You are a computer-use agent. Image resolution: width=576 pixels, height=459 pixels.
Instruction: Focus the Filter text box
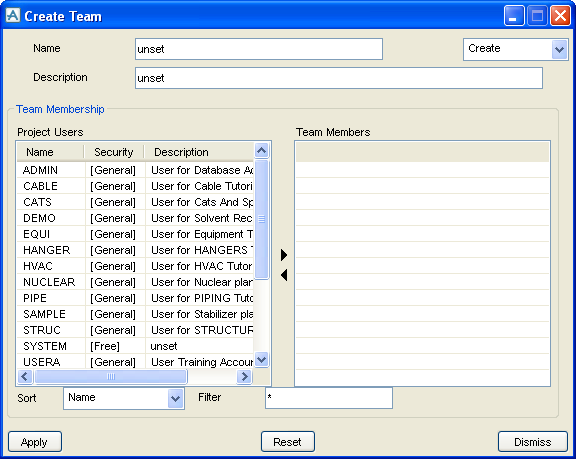329,398
